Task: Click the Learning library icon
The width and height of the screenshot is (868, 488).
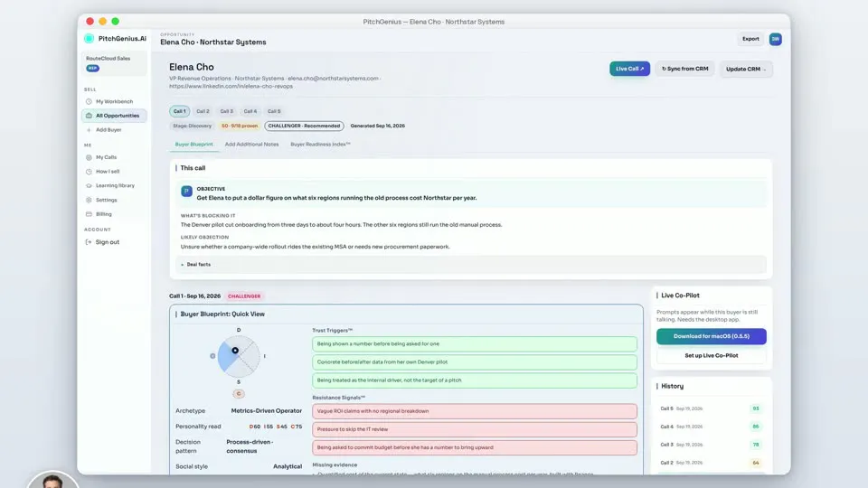Action: (x=89, y=186)
